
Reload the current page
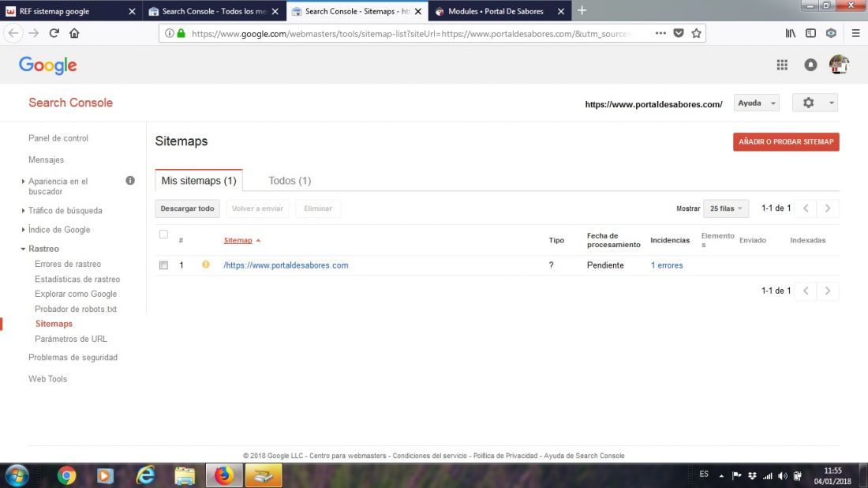pyautogui.click(x=54, y=33)
